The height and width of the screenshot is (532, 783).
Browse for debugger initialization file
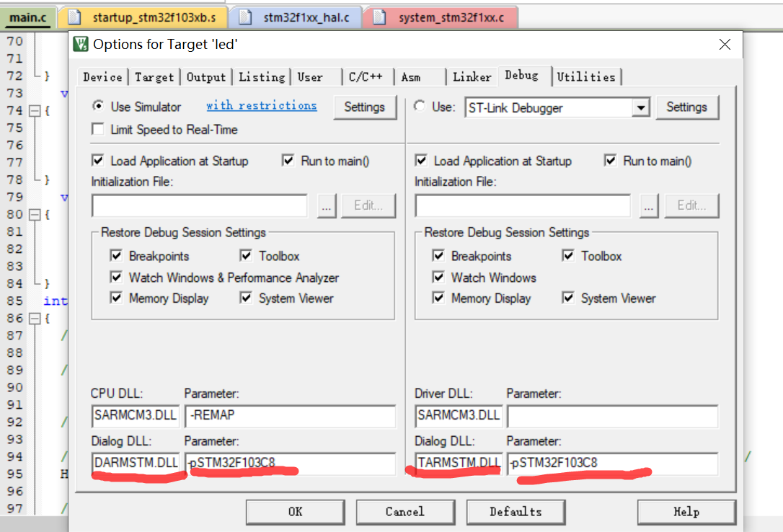(649, 205)
